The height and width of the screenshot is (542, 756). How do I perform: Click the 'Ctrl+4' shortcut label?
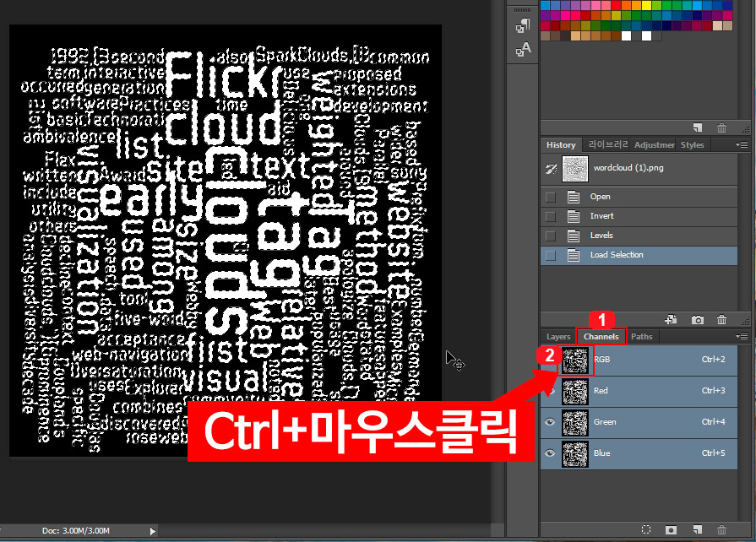point(714,422)
